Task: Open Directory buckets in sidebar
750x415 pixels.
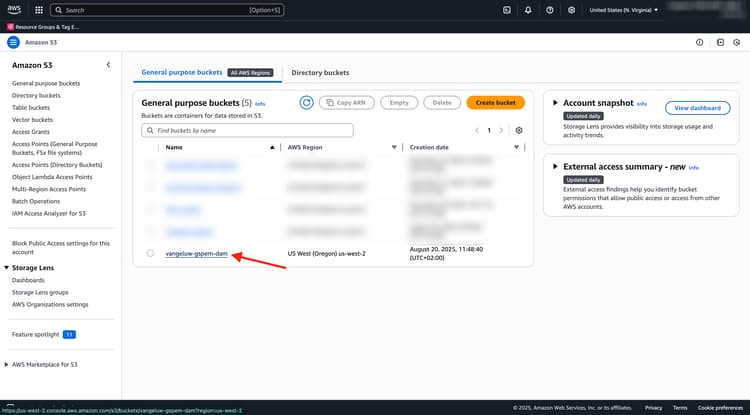Action: pyautogui.click(x=36, y=96)
